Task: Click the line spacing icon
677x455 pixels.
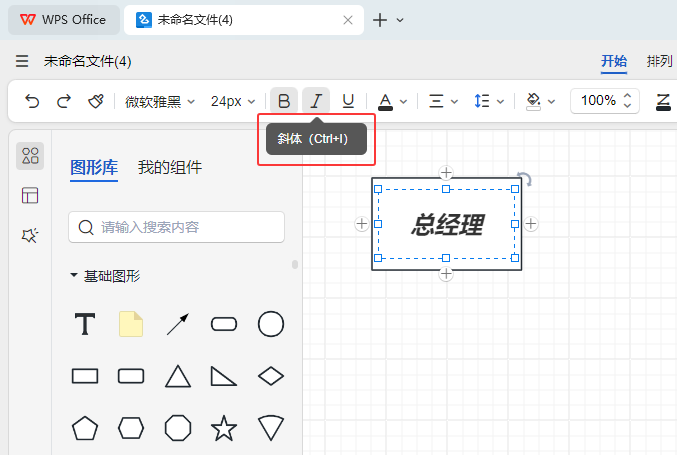Action: pos(481,101)
